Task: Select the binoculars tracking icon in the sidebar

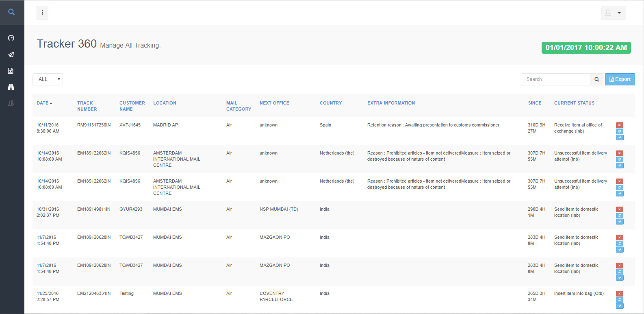Action: [x=11, y=87]
